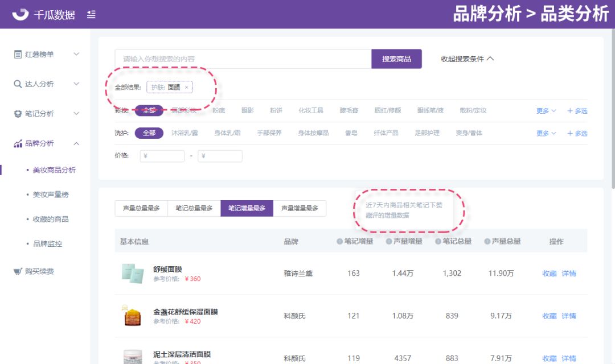This screenshot has width=615, height=364.
Task: Select 腮红/修颜 category filter
Action: click(x=388, y=110)
